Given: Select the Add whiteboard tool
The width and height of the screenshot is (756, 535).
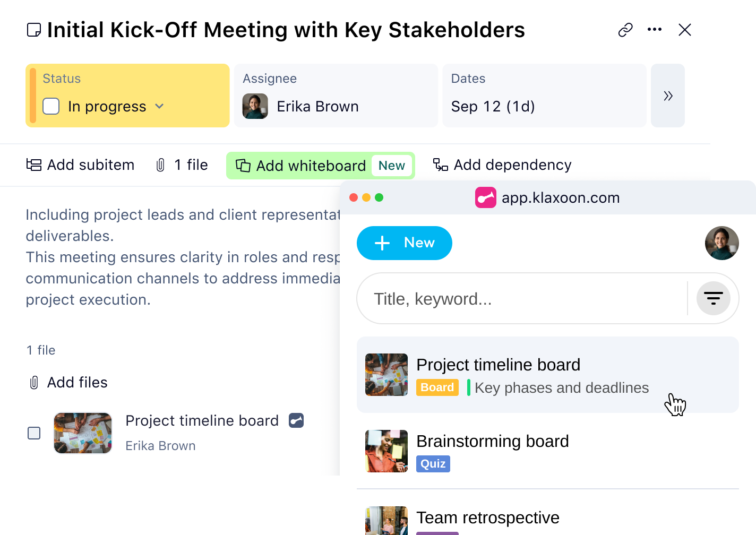Looking at the screenshot, I should [x=311, y=165].
